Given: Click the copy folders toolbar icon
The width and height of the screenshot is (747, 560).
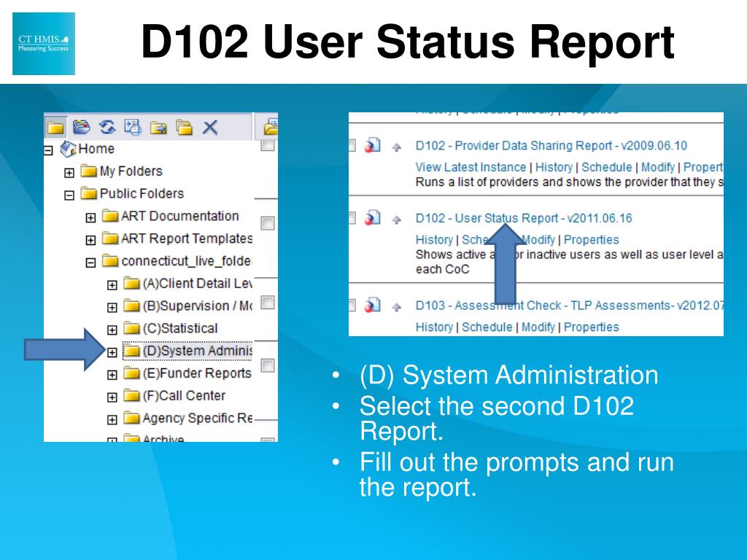Looking at the screenshot, I should pos(184,128).
